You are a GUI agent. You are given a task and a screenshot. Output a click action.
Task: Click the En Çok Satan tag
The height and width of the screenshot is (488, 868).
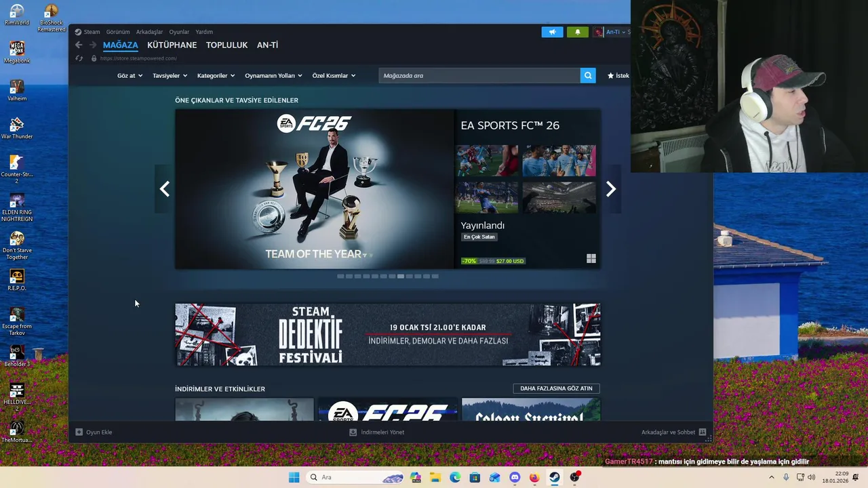pyautogui.click(x=479, y=237)
